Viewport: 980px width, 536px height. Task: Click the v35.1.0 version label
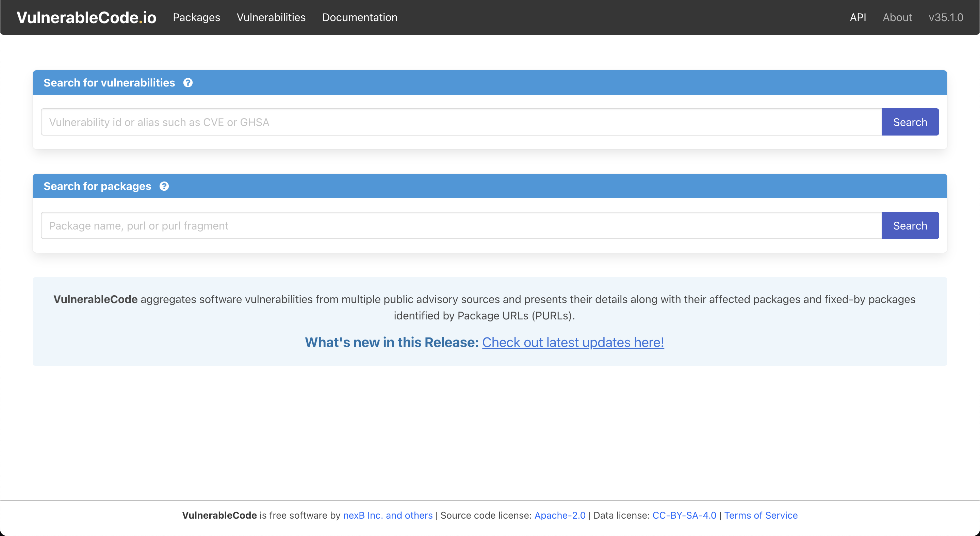point(946,17)
